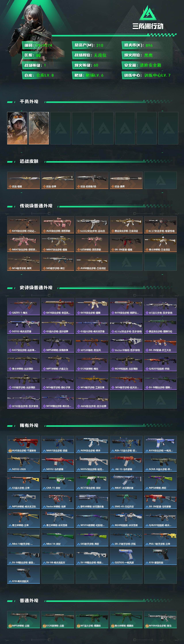Select the 近战-处刑者2级 knife skin
This screenshot has width=184, height=644.
click(92, 180)
